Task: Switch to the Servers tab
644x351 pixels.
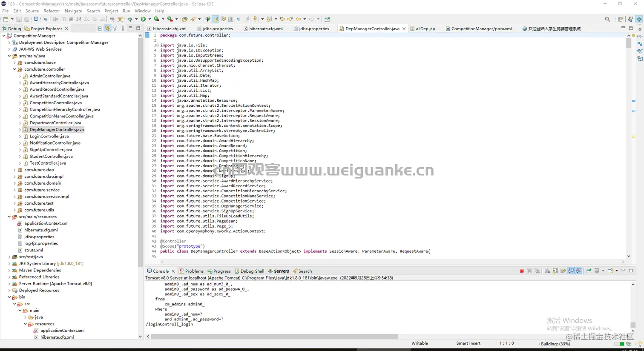Action: click(x=279, y=271)
